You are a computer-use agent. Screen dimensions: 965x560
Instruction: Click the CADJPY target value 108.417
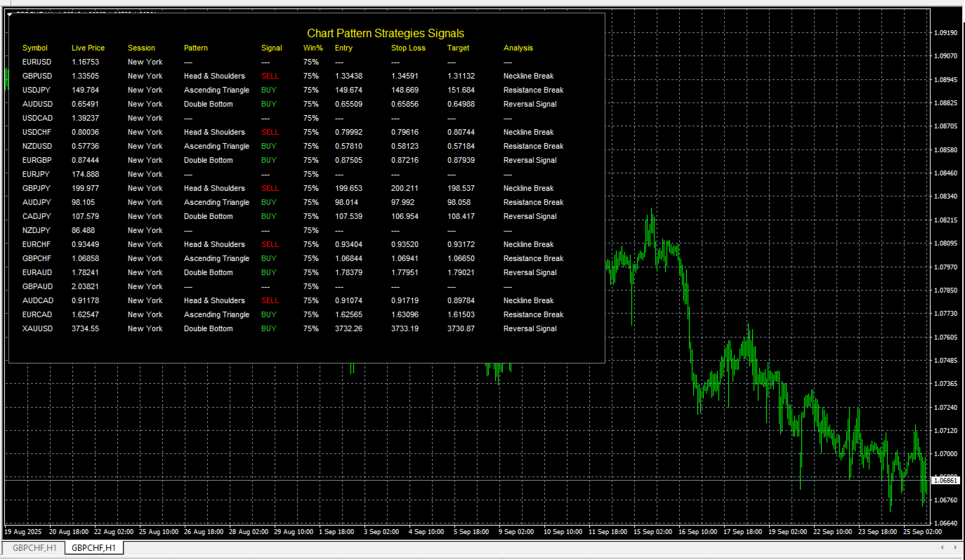461,216
